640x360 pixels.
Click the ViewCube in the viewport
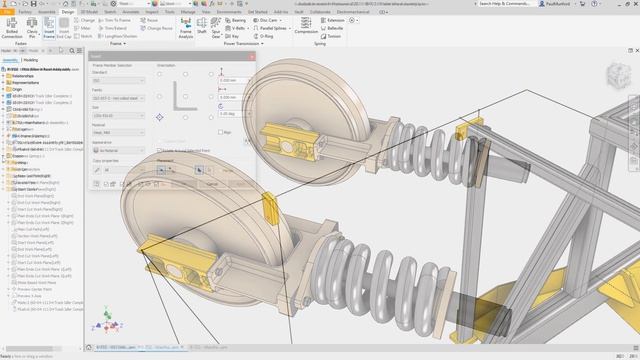pos(618,76)
